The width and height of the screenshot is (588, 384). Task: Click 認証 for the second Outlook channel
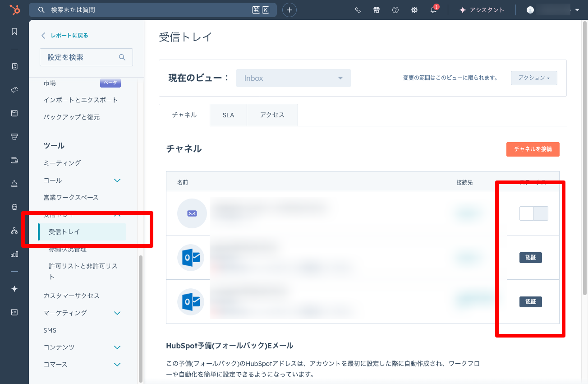click(x=531, y=302)
